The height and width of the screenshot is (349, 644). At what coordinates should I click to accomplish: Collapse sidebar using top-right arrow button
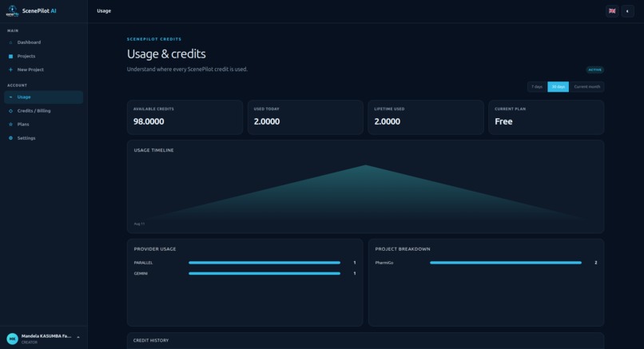[x=627, y=11]
